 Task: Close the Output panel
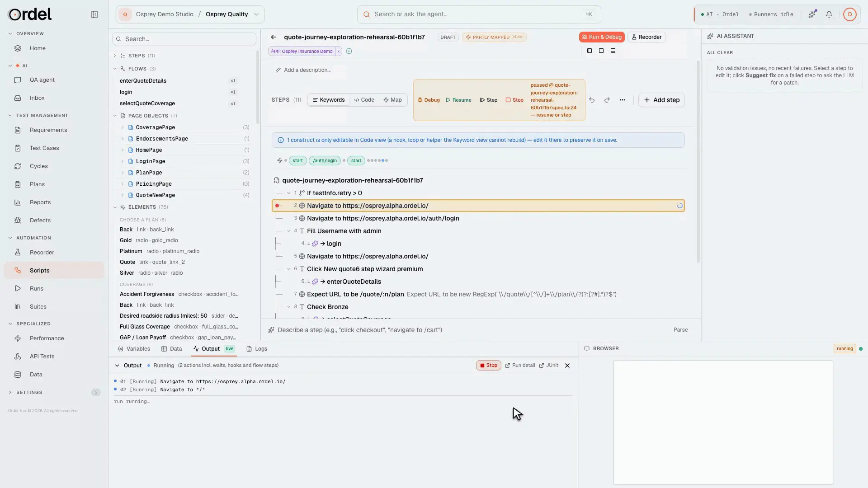[x=567, y=366]
